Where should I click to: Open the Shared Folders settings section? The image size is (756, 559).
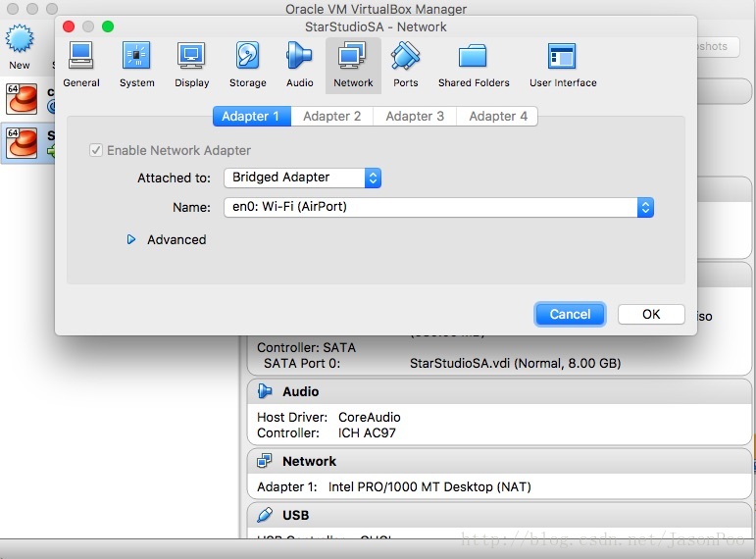click(474, 65)
